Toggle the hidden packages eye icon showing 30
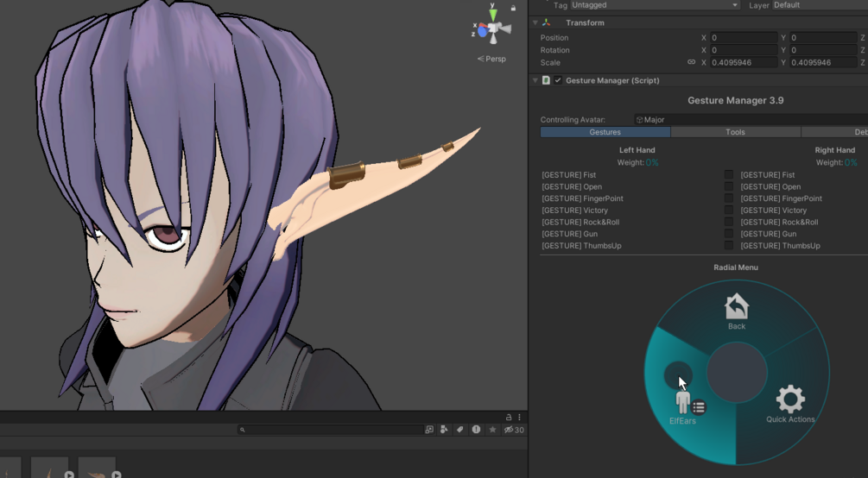This screenshot has width=868, height=478. click(x=514, y=430)
